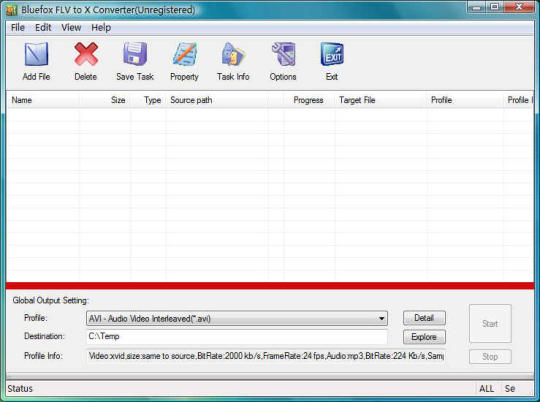Expand the Profile dropdown list
This screenshot has height=402, width=540.
coord(381,318)
